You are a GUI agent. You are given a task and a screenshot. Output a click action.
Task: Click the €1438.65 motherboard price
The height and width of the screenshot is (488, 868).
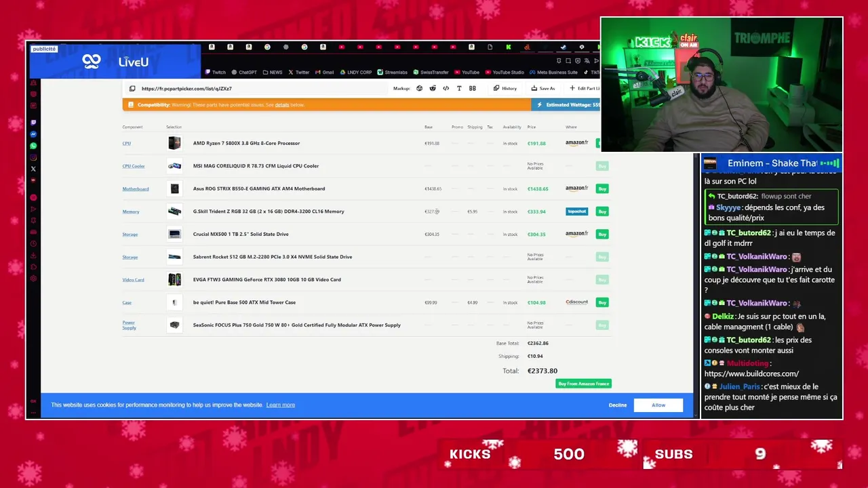[538, 188]
